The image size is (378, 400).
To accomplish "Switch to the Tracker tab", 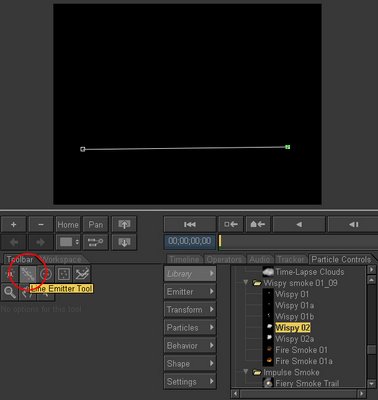I will tap(291, 260).
